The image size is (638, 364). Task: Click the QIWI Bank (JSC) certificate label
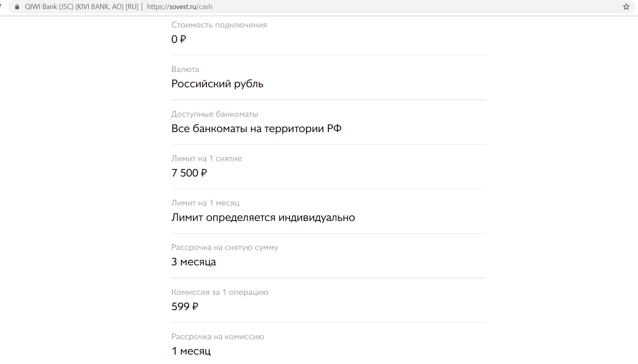[x=81, y=7]
